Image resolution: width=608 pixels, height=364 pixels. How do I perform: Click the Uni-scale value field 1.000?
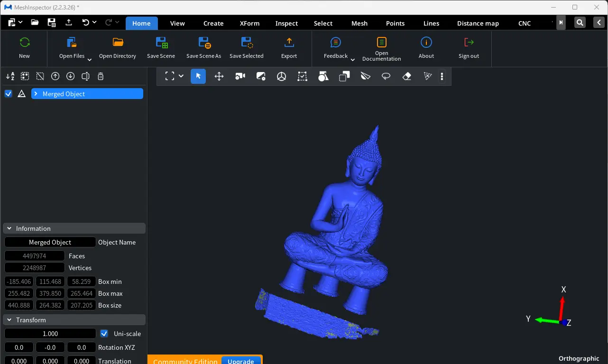(50, 334)
